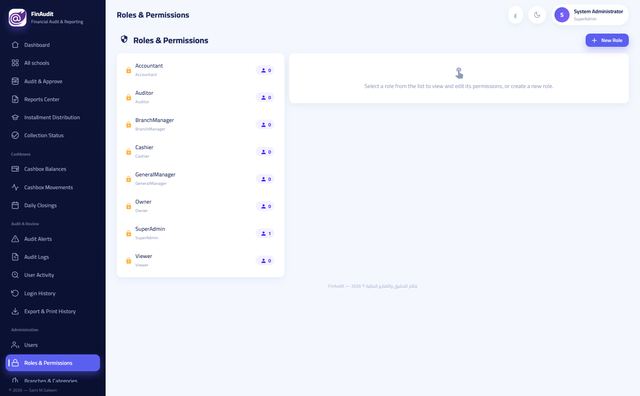The width and height of the screenshot is (640, 396).
Task: Select the SuperAdmin role
Action: [200, 234]
